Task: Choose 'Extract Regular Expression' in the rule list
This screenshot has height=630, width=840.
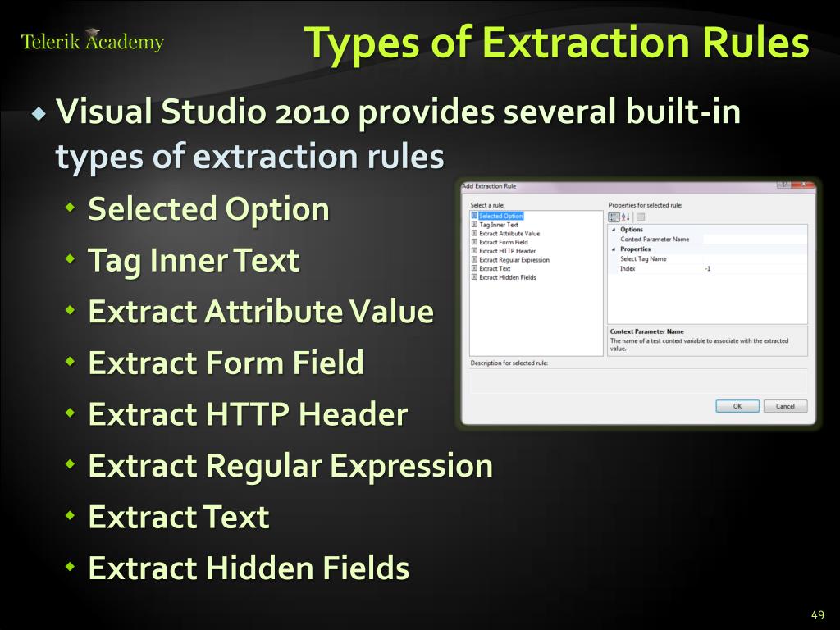Action: point(514,260)
